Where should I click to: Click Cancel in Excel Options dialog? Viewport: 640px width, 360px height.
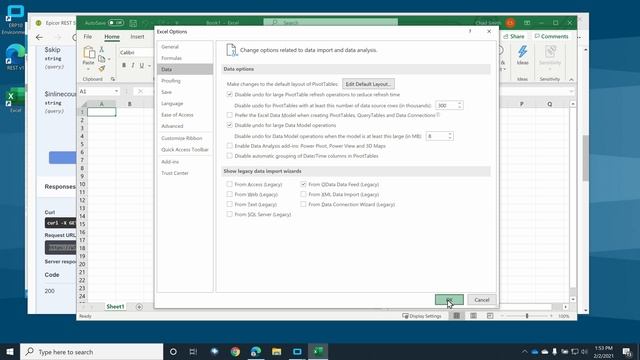point(482,300)
